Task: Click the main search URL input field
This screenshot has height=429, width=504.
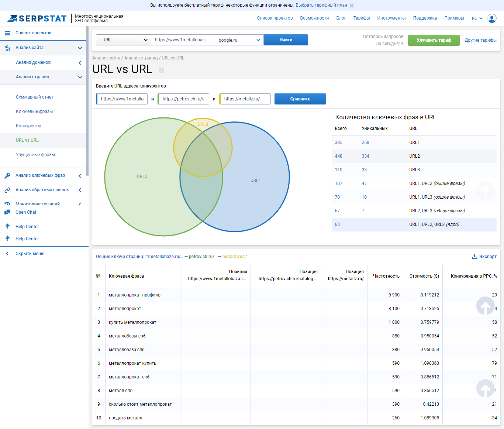Action: pyautogui.click(x=183, y=40)
